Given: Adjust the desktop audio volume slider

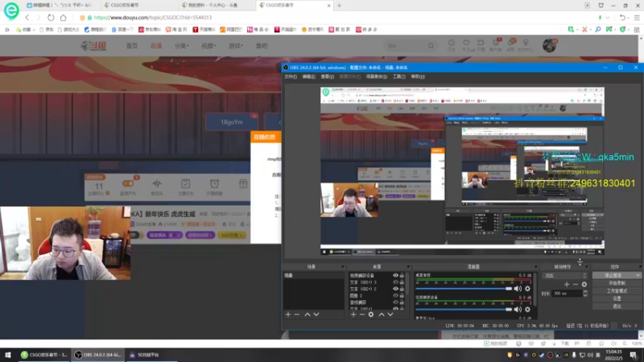Looking at the screenshot, I should coord(464,289).
